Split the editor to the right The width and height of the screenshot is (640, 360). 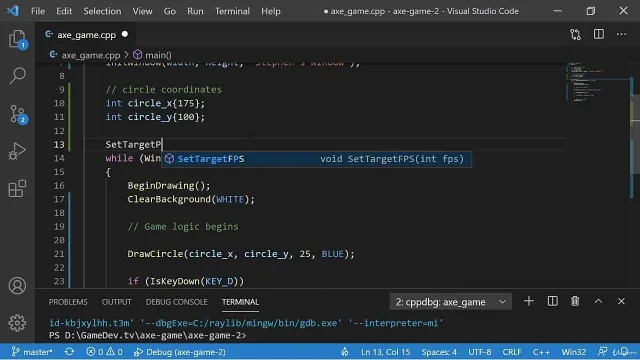tap(599, 34)
